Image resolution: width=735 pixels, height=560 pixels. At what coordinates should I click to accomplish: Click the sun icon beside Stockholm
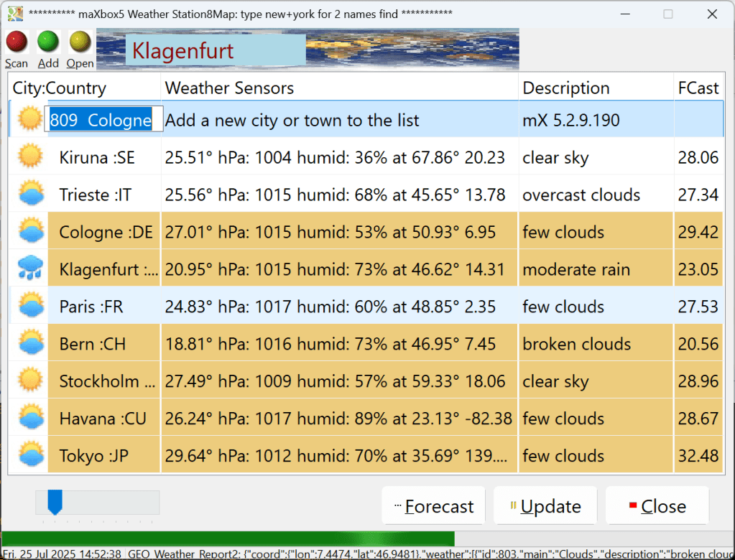(30, 381)
